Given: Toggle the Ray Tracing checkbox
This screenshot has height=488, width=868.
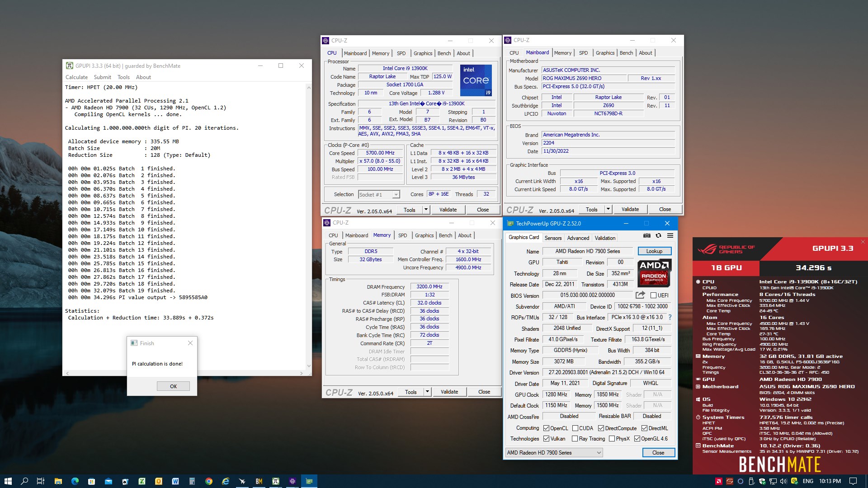Looking at the screenshot, I should tap(575, 439).
